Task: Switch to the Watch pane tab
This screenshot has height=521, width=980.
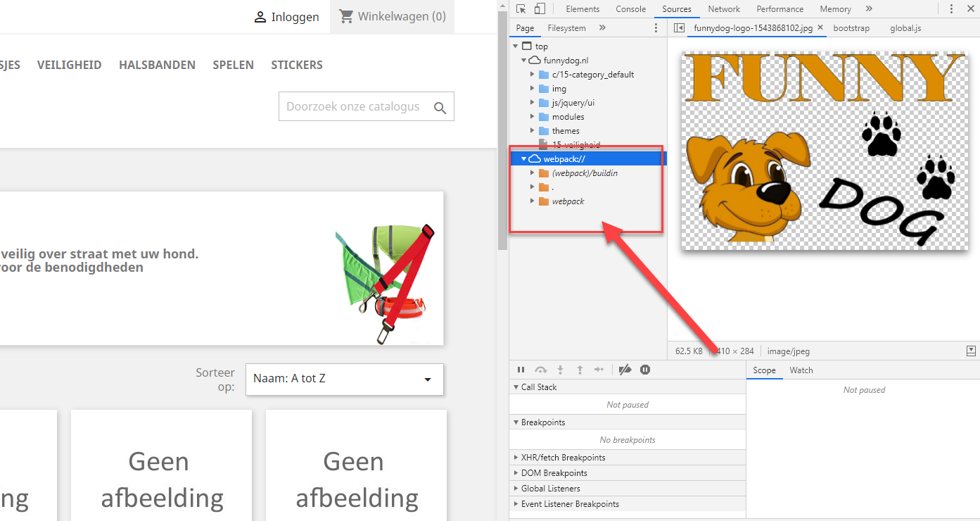Action: tap(801, 370)
